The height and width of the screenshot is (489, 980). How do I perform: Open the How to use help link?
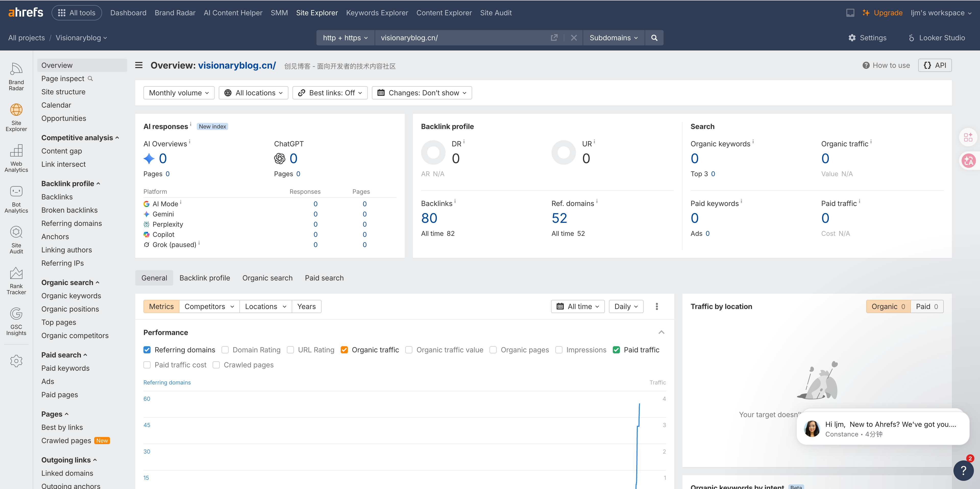pos(886,65)
